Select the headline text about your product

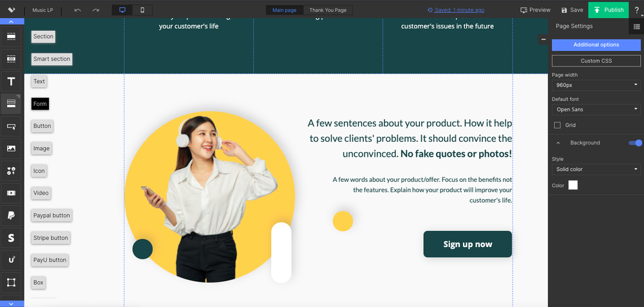click(x=410, y=138)
